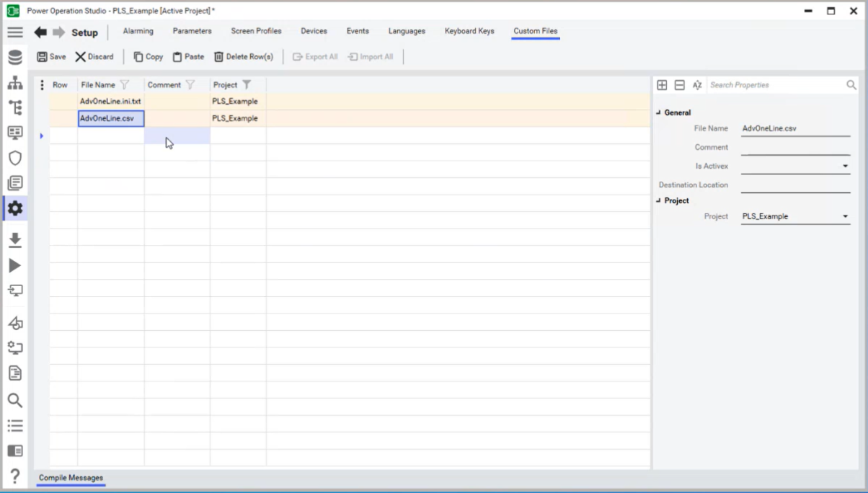
Task: Open the Is Activex dropdown
Action: pos(845,166)
